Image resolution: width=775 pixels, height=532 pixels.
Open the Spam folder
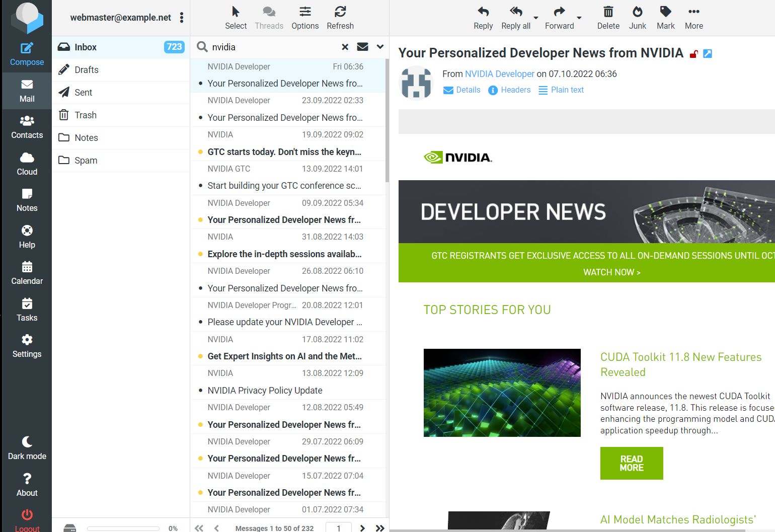tap(121, 161)
